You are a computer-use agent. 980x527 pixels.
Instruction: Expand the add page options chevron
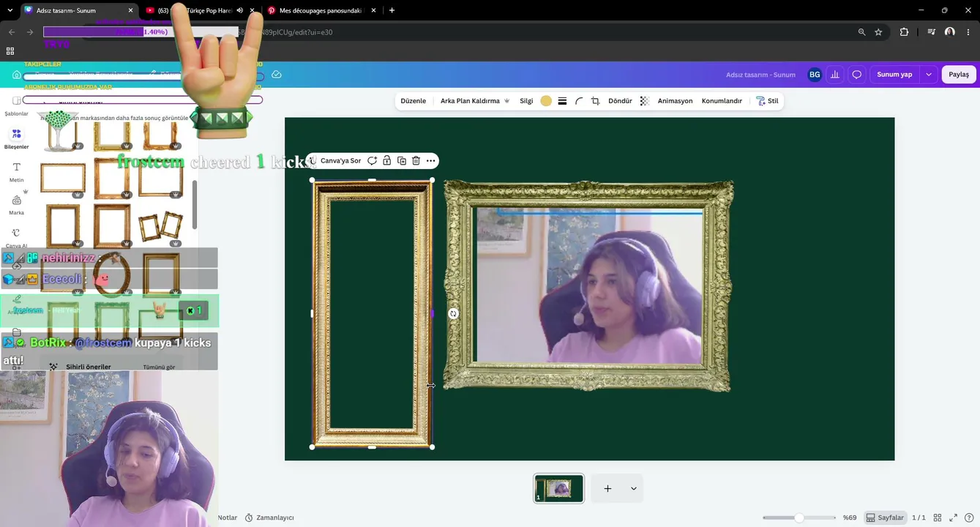pos(633,488)
